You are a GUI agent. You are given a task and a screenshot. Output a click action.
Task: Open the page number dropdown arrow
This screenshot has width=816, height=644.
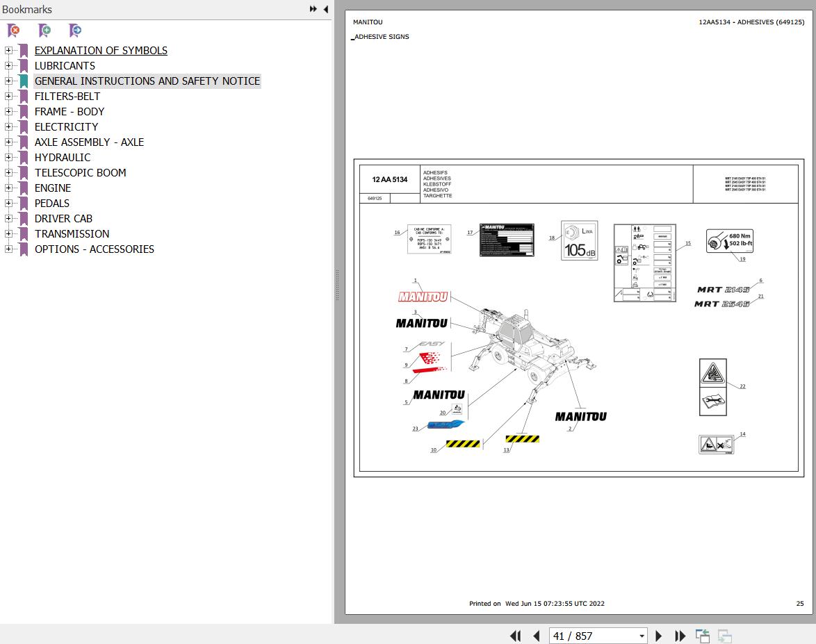coord(642,636)
